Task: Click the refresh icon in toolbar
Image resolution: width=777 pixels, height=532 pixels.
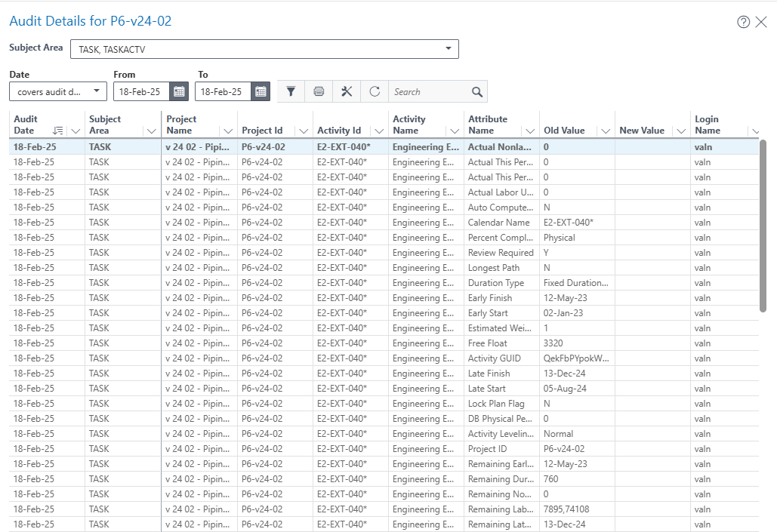Action: 375,91
